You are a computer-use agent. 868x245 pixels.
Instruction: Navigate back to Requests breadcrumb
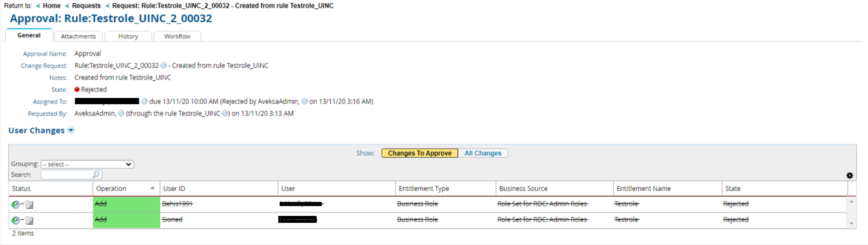pos(86,6)
